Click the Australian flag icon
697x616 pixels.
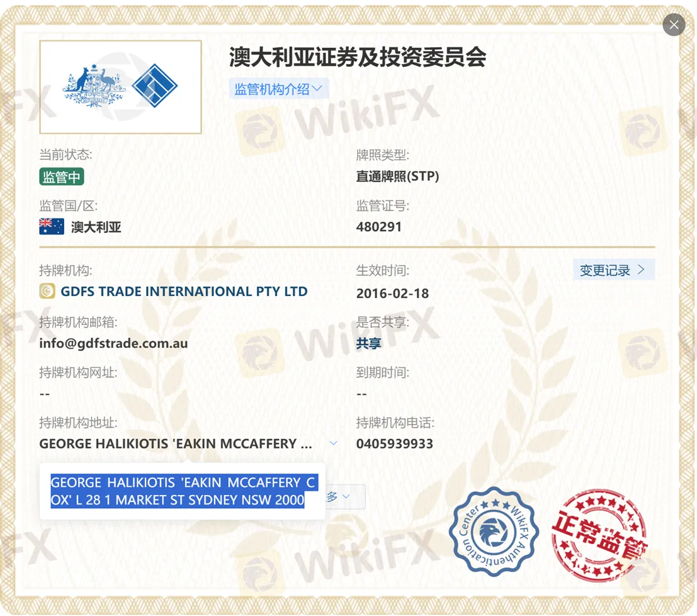tap(52, 227)
